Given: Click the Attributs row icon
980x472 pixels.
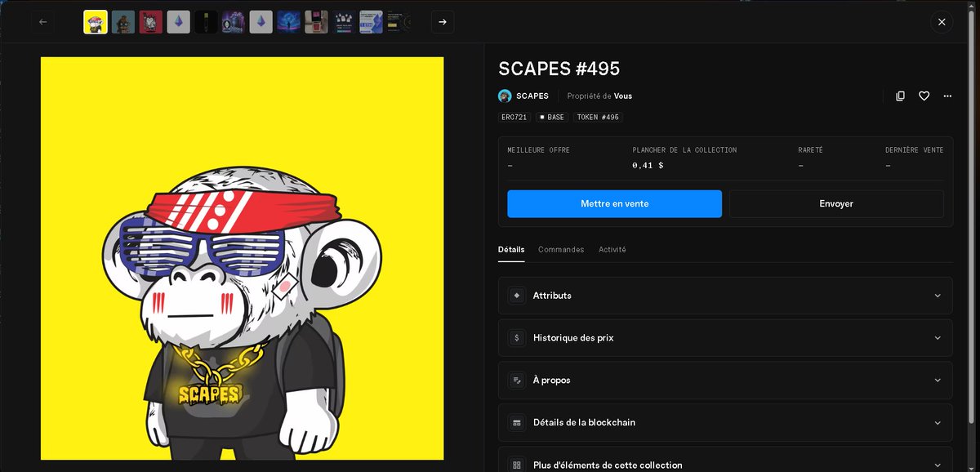Looking at the screenshot, I should point(516,296).
